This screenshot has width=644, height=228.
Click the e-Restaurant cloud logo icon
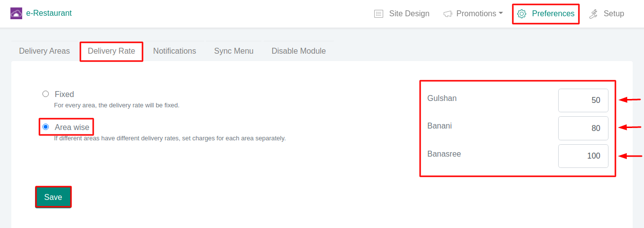16,13
